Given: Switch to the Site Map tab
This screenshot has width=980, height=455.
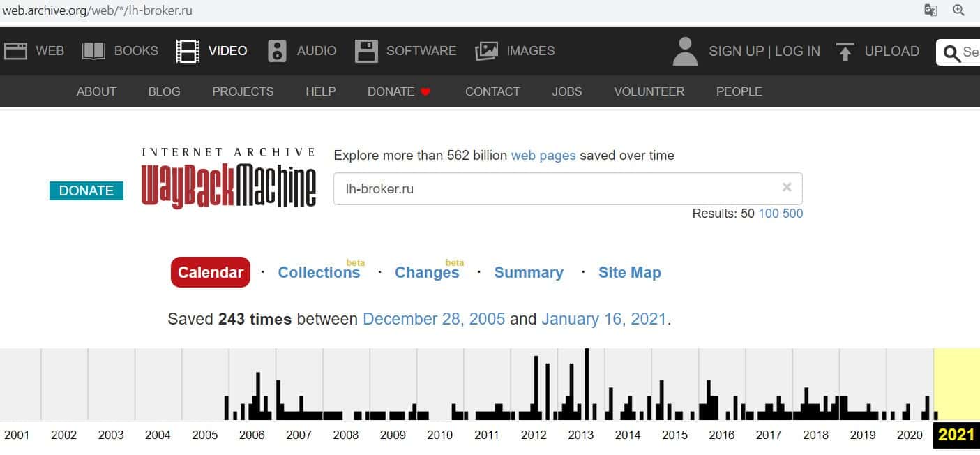Looking at the screenshot, I should (x=630, y=272).
